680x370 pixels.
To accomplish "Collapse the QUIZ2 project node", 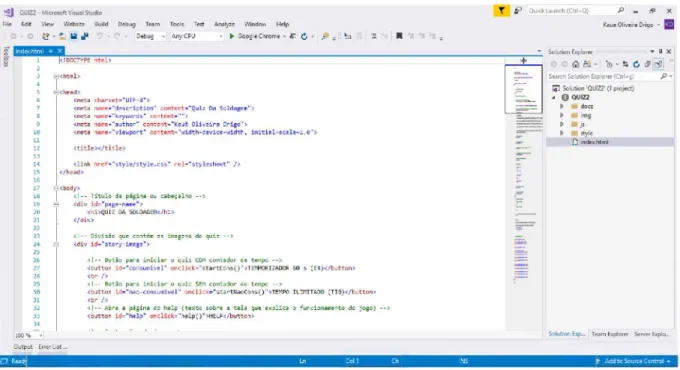I will click(554, 98).
